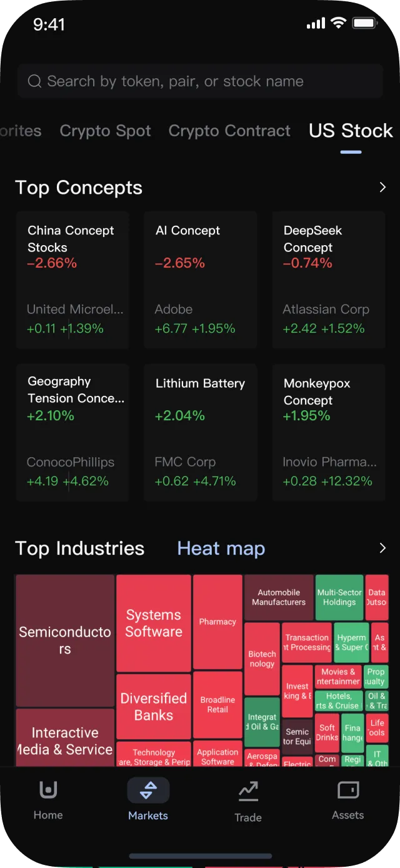
Task: Open the Lithium Battery concept card
Action: tap(200, 432)
